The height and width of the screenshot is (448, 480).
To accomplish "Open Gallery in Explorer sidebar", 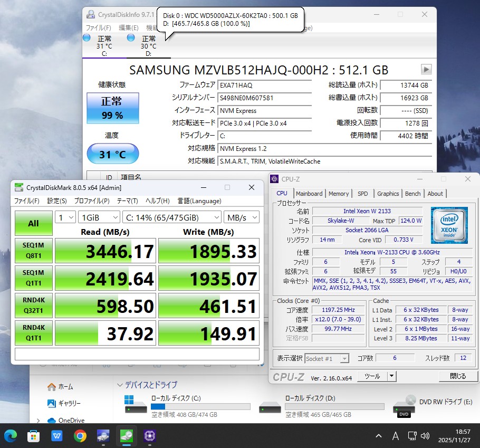I will click(64, 403).
